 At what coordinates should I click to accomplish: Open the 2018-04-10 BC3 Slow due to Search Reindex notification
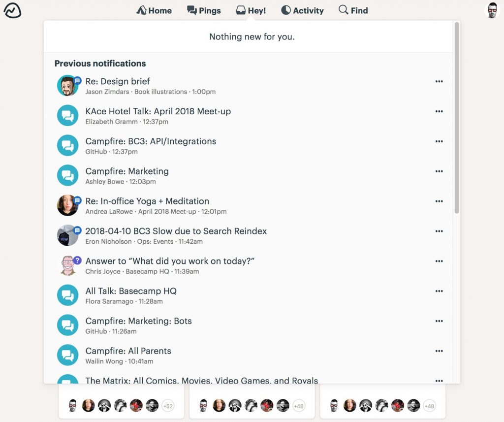click(x=176, y=231)
